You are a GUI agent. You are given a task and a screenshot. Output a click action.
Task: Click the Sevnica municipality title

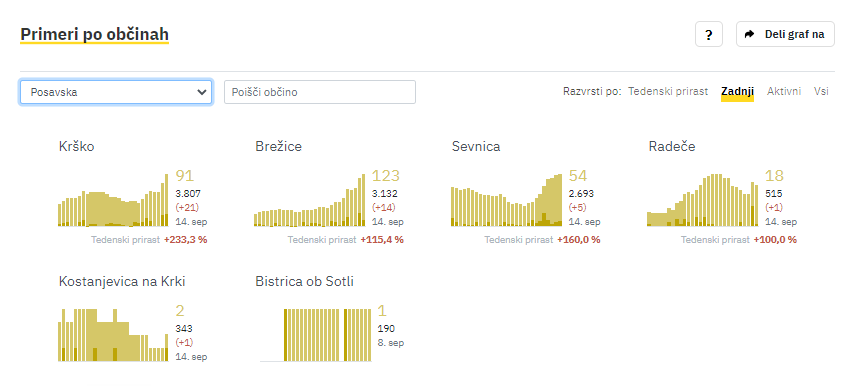[x=476, y=146]
